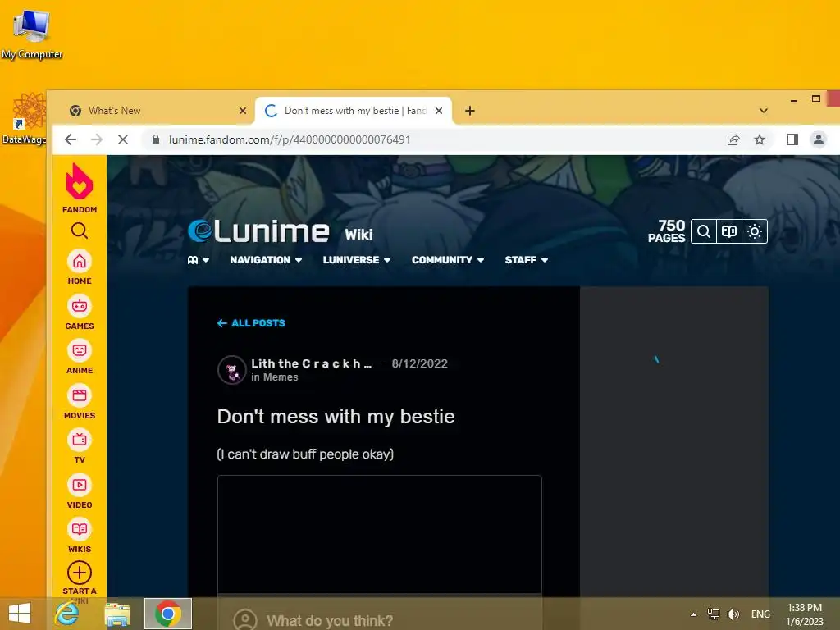Click the post author's avatar
The width and height of the screenshot is (840, 630).
tap(232, 370)
